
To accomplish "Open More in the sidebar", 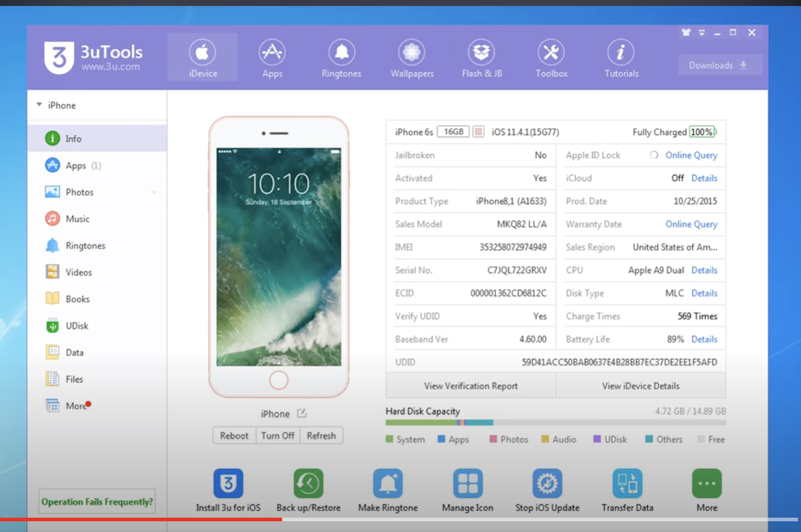I will click(x=97, y=406).
